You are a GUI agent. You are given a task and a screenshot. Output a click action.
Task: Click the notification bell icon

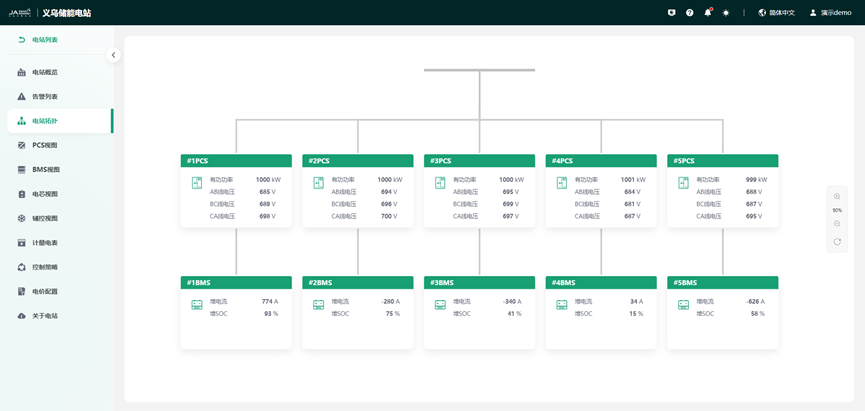point(708,12)
